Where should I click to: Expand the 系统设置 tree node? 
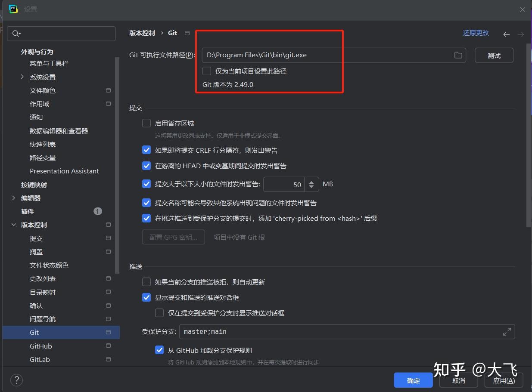pos(22,77)
